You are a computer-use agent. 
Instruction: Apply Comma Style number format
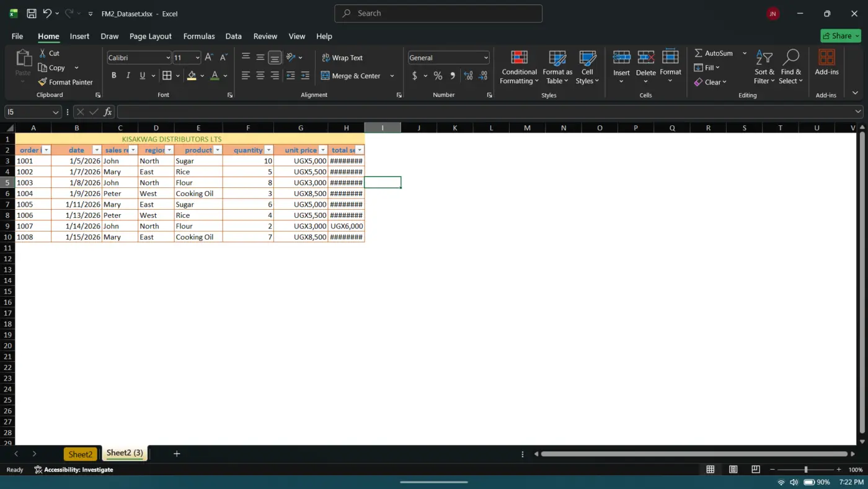453,76
